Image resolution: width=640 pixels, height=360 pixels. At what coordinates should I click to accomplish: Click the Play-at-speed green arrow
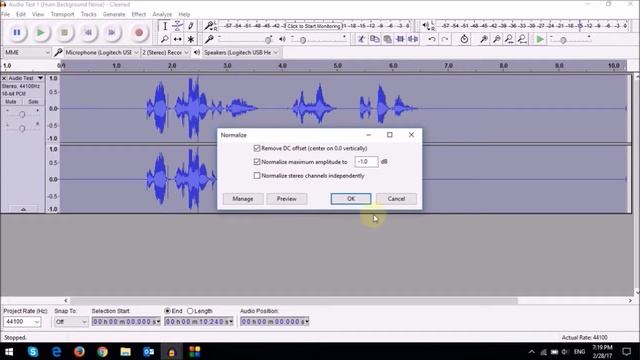540,39
